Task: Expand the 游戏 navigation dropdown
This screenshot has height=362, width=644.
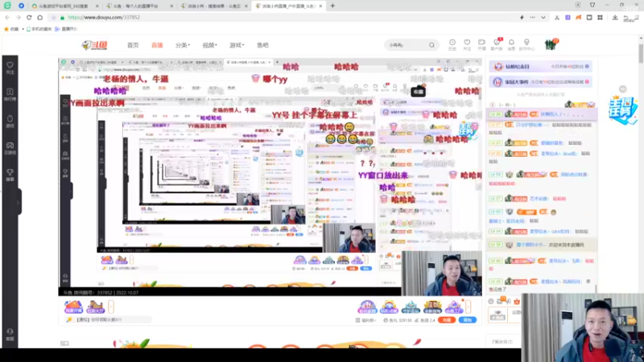Action: 237,45
